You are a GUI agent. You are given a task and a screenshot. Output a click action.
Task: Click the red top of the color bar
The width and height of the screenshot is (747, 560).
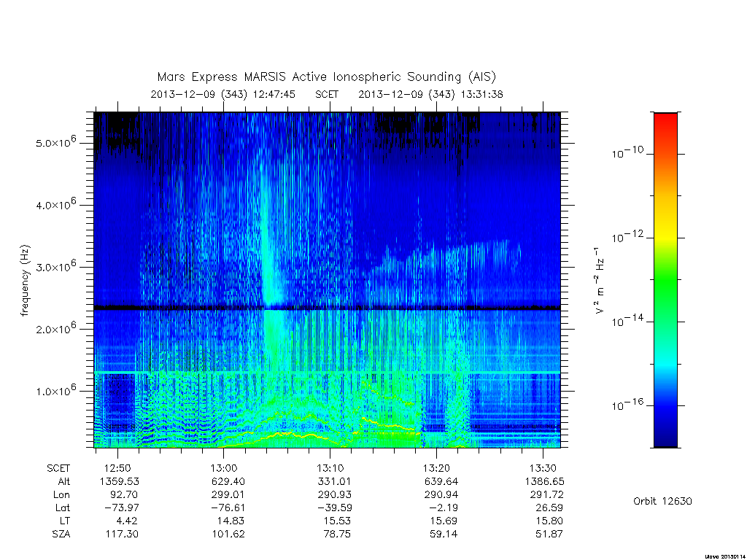pyautogui.click(x=665, y=124)
